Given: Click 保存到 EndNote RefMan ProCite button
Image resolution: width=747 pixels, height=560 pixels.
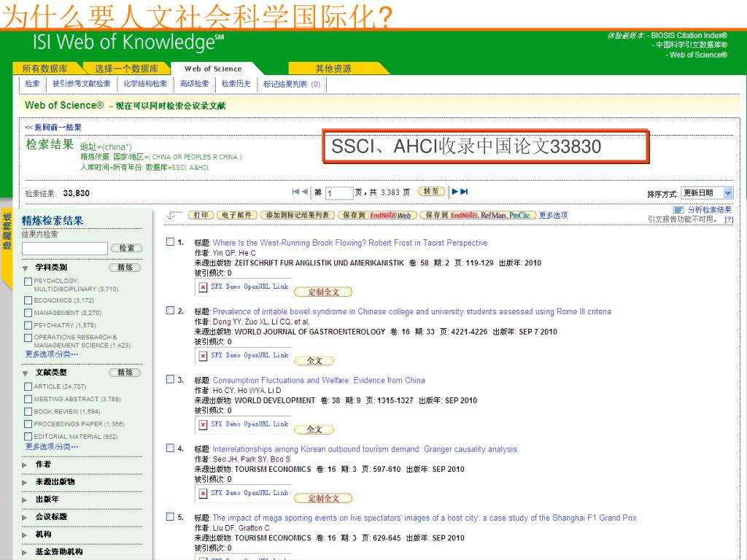Looking at the screenshot, I should 478,215.
